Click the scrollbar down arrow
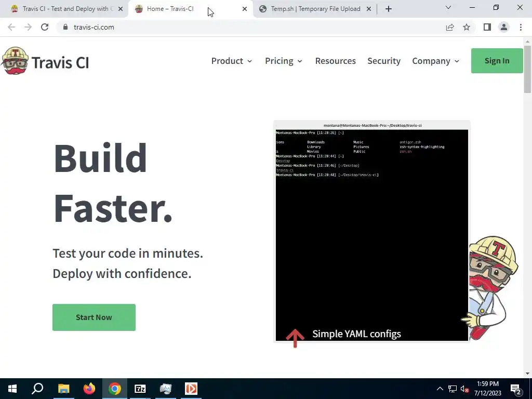This screenshot has height=399, width=532. [527, 374]
